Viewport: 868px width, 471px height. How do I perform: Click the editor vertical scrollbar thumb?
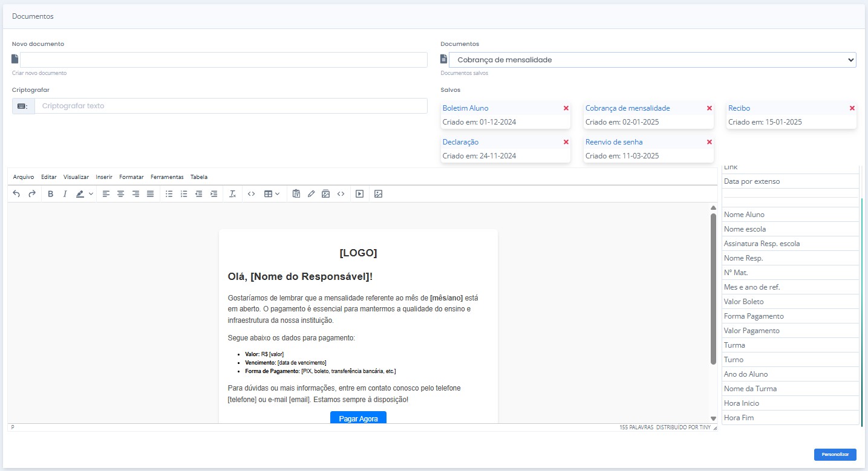pos(713,289)
